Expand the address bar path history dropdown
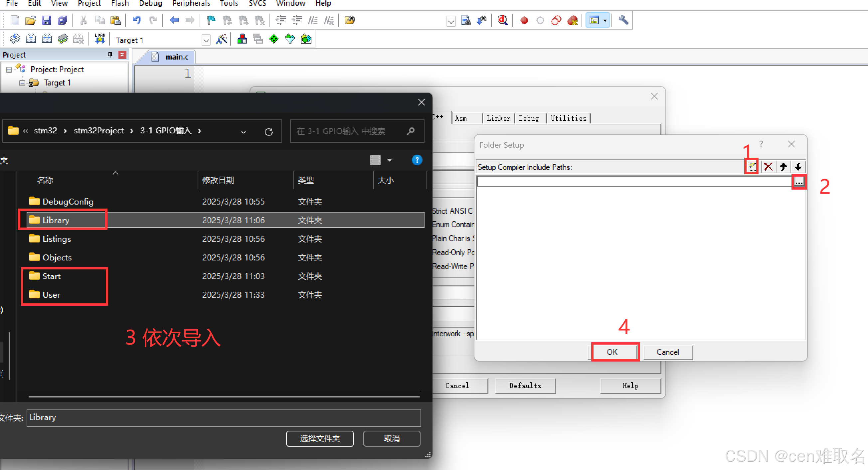868x470 pixels. coord(243,131)
